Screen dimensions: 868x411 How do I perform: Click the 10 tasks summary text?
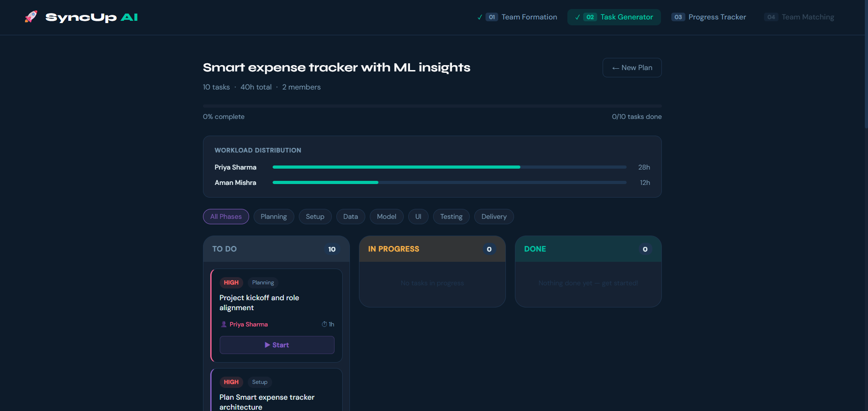click(217, 87)
